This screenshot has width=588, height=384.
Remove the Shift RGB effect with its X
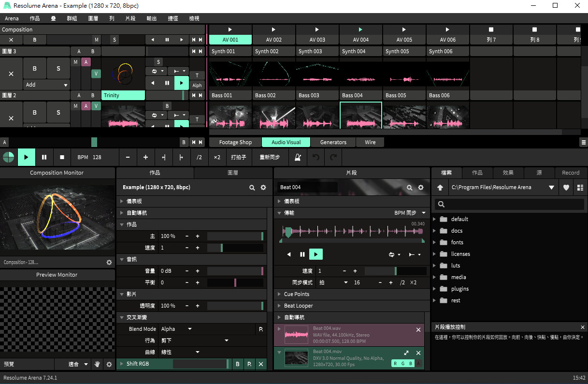[261, 364]
